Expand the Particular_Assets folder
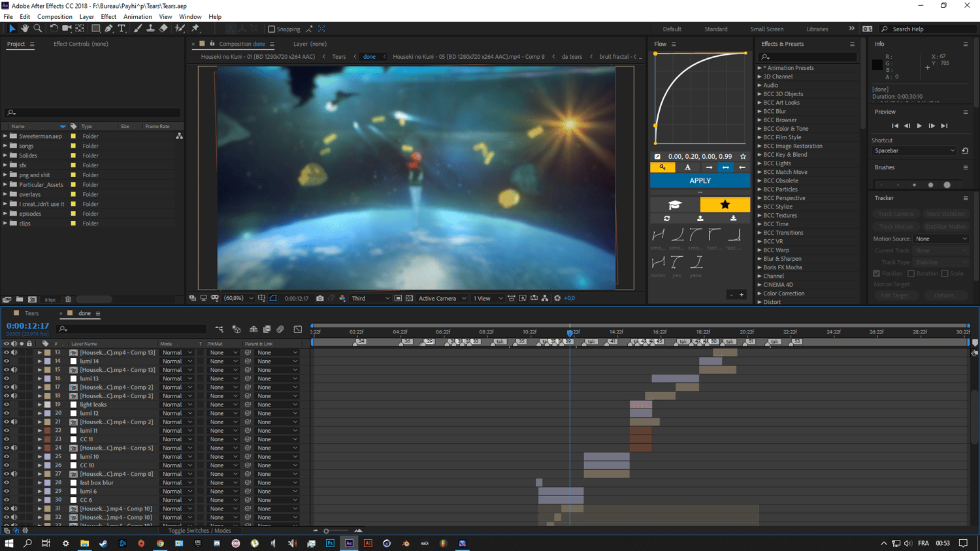The height and width of the screenshot is (551, 980). [x=5, y=184]
